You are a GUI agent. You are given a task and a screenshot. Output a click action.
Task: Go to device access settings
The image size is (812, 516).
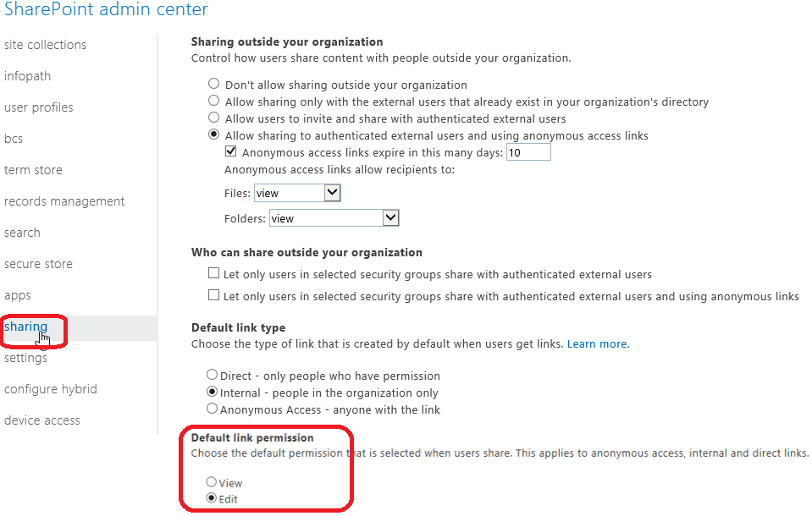click(x=42, y=420)
